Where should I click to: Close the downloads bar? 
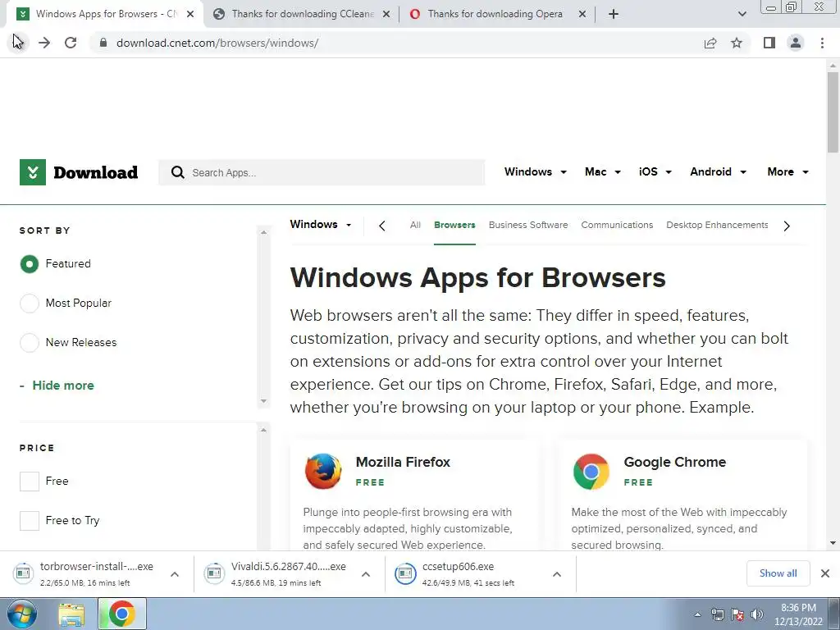[x=825, y=573]
